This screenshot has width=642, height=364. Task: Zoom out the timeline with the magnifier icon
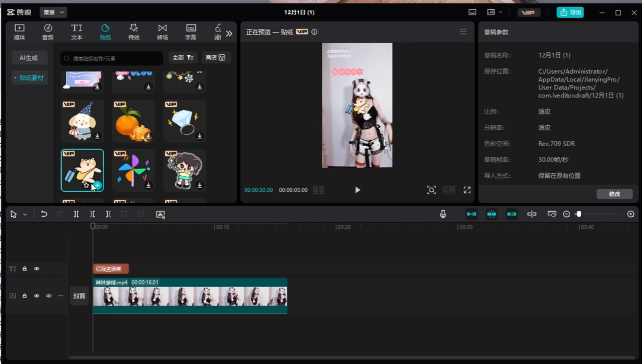click(566, 214)
